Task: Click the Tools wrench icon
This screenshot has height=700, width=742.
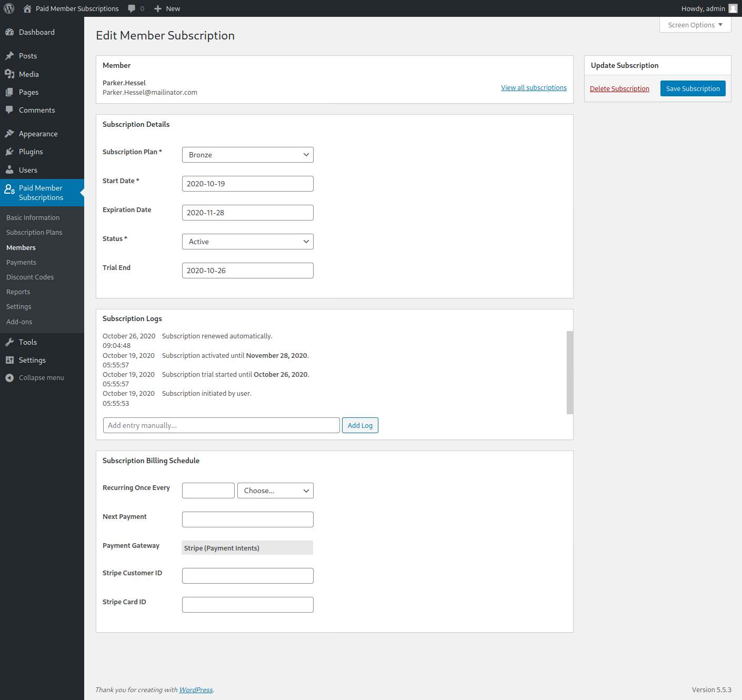Action: coord(9,342)
